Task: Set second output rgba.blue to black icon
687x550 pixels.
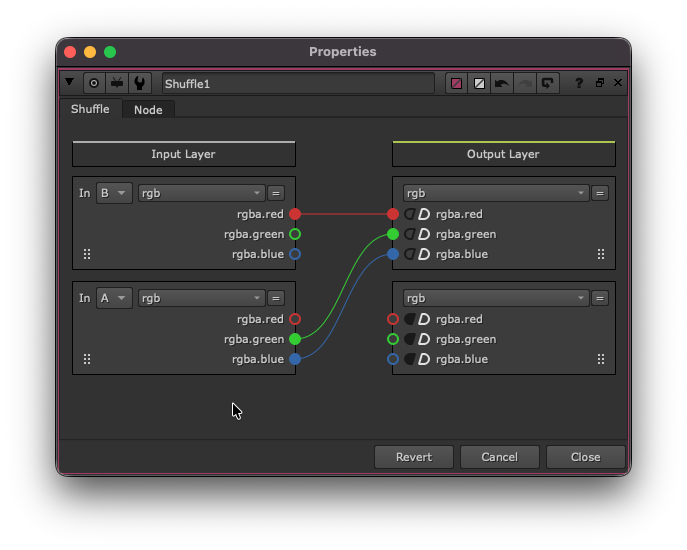Action: point(409,359)
